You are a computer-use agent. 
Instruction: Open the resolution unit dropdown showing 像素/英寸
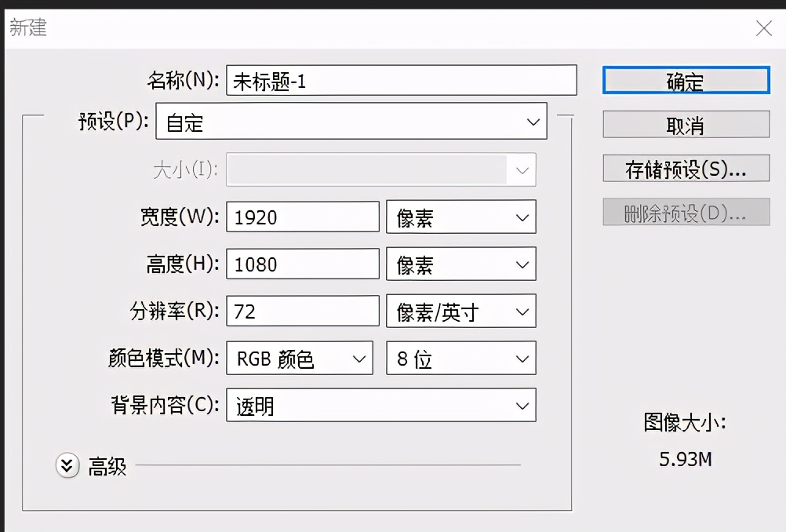(x=460, y=311)
